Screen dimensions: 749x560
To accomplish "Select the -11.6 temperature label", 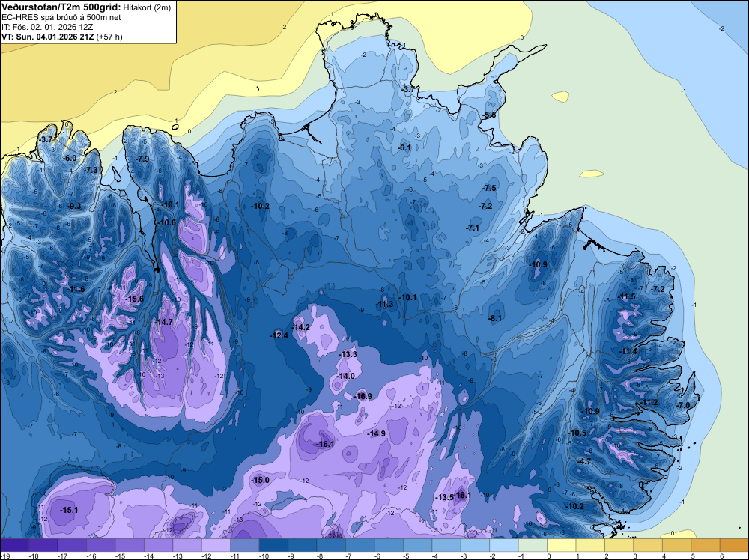I will [x=76, y=289].
